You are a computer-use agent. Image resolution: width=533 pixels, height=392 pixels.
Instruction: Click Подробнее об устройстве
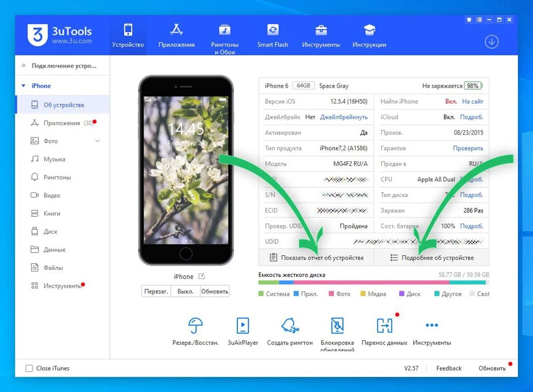(432, 257)
